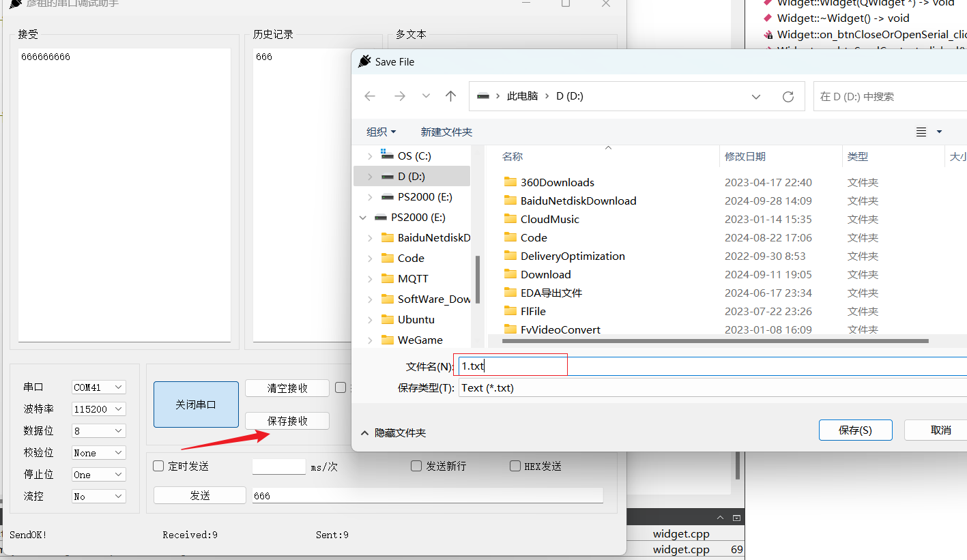This screenshot has width=967, height=560.
Task: Select the BaiduNetdiskDownload folder icon
Action: pyautogui.click(x=510, y=200)
